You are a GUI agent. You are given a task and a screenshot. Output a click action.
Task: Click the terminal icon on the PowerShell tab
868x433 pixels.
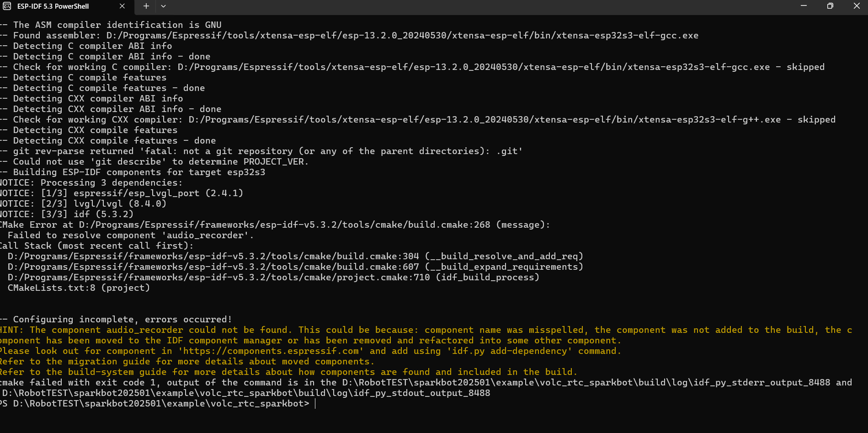[7, 6]
